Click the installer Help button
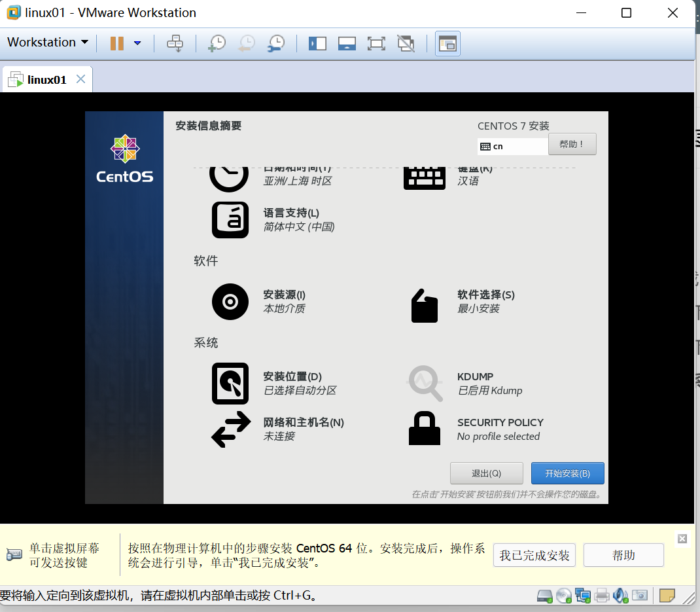 tap(572, 144)
